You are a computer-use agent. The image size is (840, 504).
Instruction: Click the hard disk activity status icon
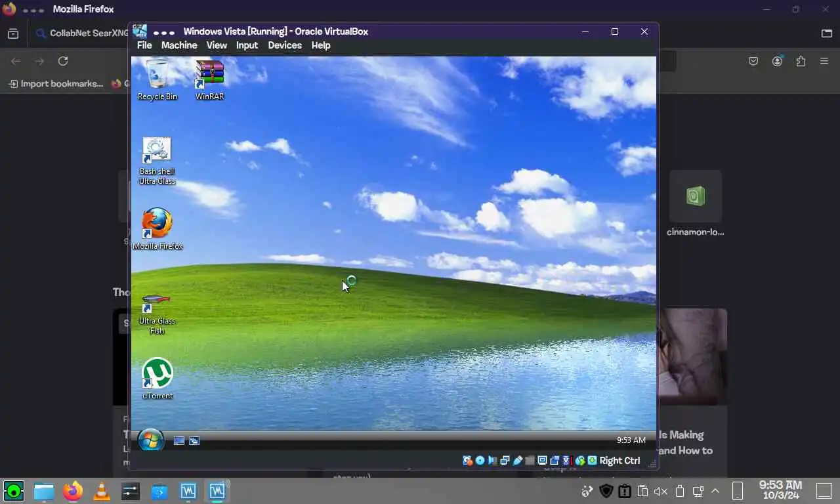[x=467, y=461]
